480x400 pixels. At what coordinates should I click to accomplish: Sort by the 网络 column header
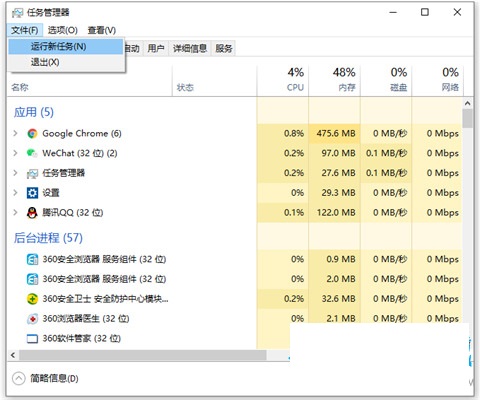point(437,81)
